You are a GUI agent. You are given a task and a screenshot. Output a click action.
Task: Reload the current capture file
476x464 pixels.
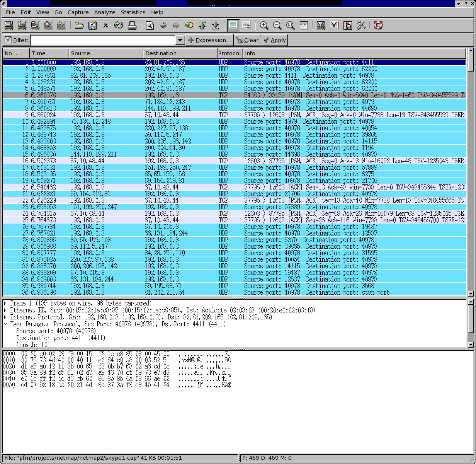[x=119, y=26]
